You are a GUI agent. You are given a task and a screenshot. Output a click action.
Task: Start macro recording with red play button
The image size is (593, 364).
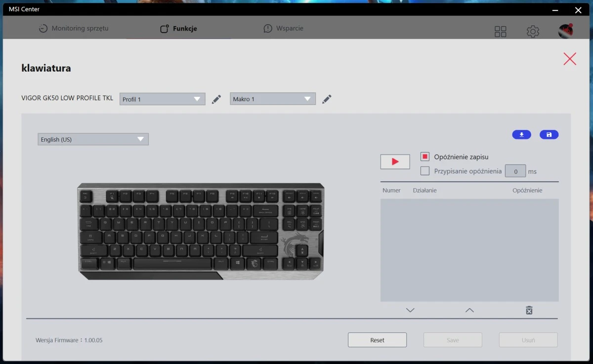(x=395, y=162)
